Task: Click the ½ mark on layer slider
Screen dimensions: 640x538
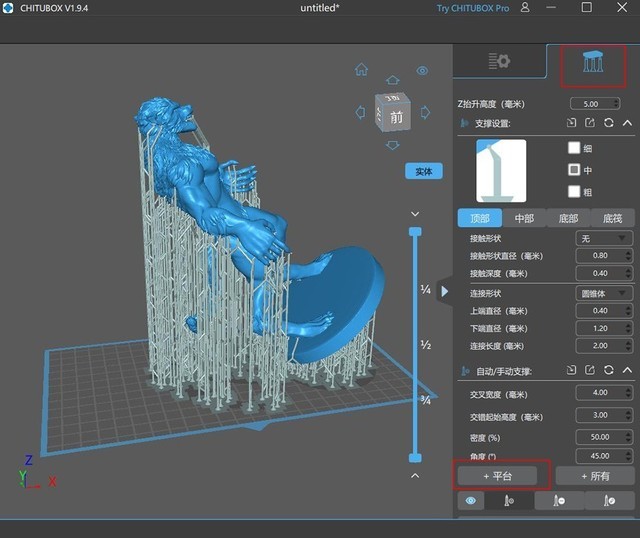Action: (x=425, y=345)
